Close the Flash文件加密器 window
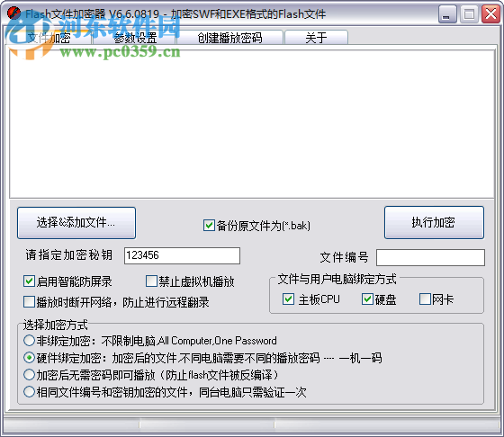 490,14
